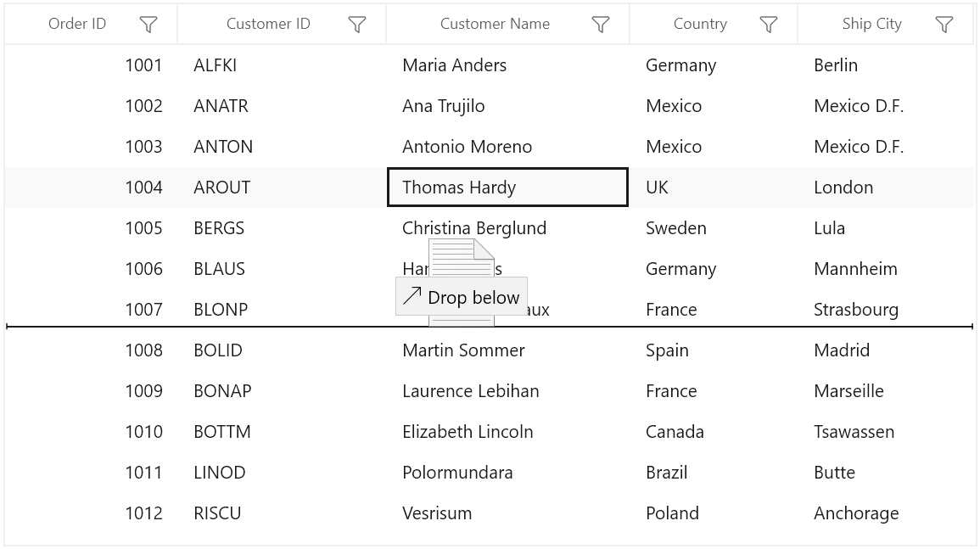The image size is (980, 549).
Task: Open the Ship City filter icon
Action: [x=944, y=25]
